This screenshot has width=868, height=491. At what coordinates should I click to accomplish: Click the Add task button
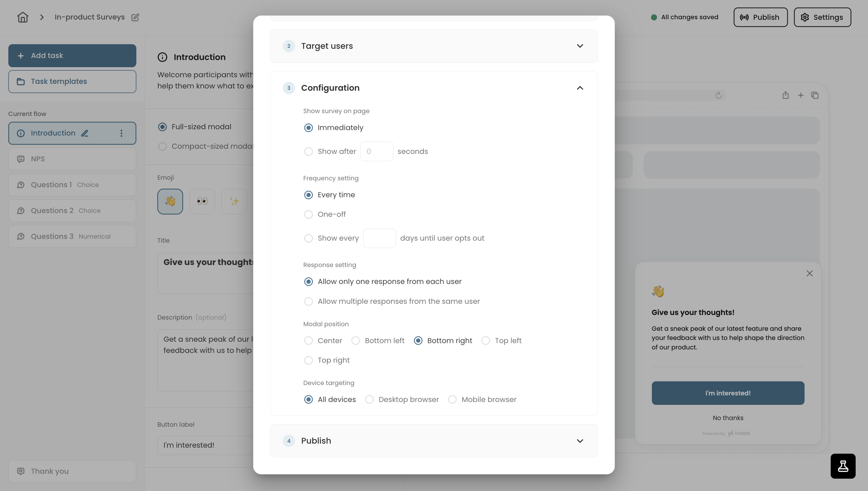pyautogui.click(x=72, y=56)
